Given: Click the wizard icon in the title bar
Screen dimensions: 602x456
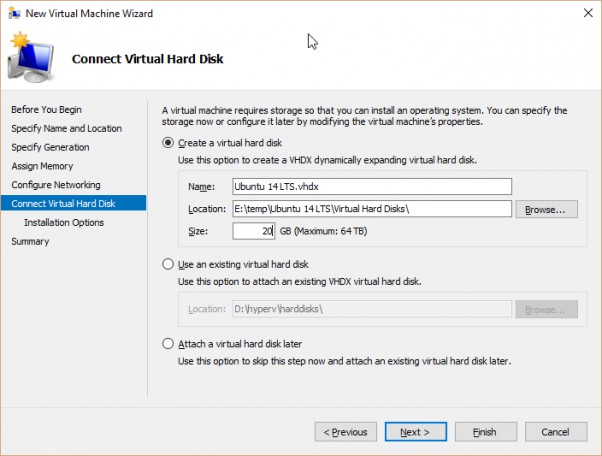Looking at the screenshot, I should point(15,13).
